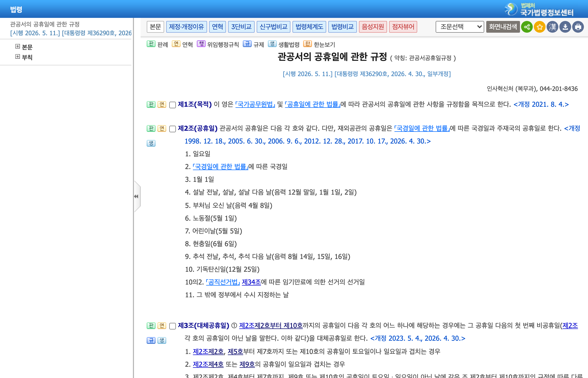Open the 제9호 link in 제3조 item 2
Viewport: 588px width, 378px height.
(247, 364)
